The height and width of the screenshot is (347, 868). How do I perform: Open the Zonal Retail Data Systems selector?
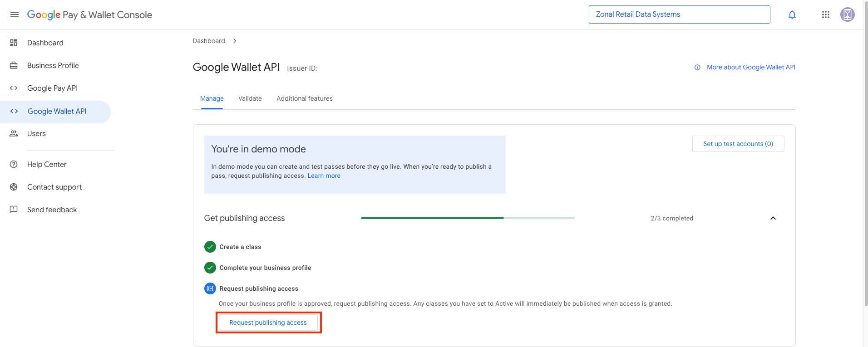coord(679,15)
